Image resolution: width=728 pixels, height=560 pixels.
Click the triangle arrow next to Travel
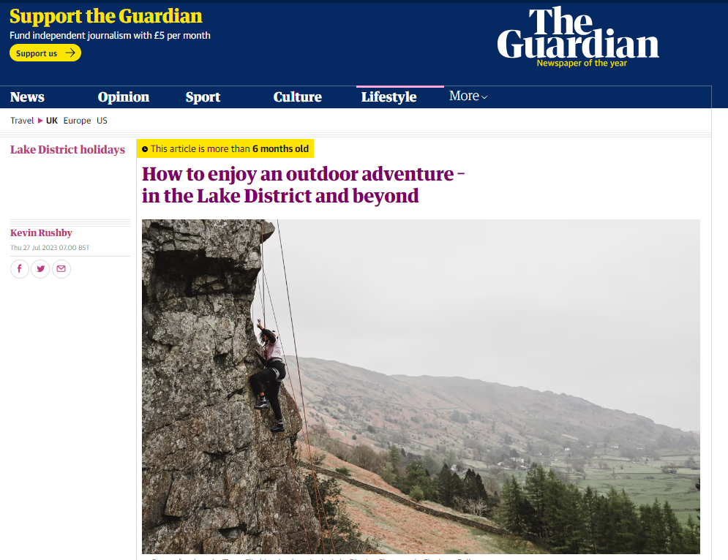tap(40, 121)
